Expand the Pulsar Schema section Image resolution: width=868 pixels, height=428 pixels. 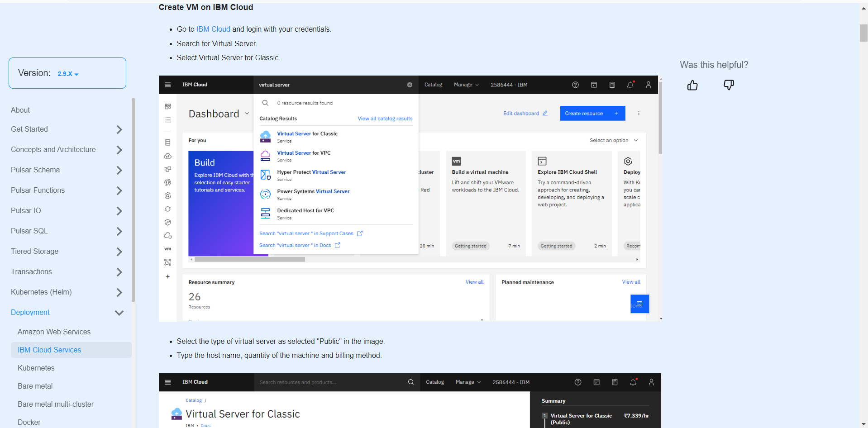(x=119, y=170)
